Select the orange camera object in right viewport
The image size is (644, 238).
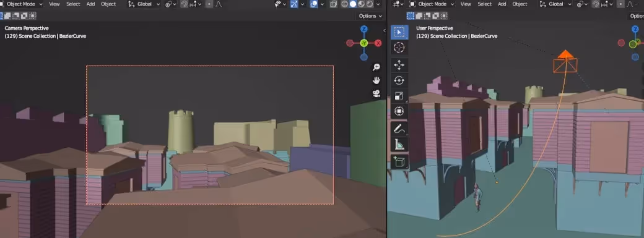click(x=565, y=62)
